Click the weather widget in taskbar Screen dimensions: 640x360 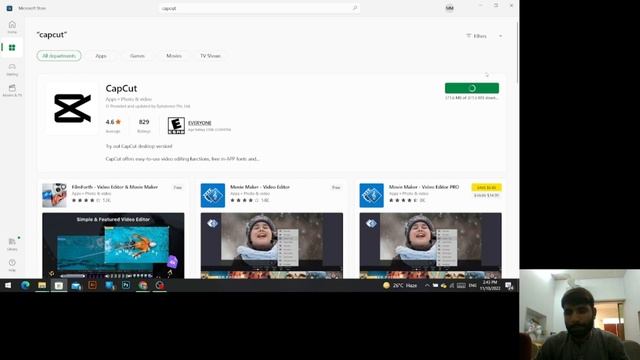point(400,285)
